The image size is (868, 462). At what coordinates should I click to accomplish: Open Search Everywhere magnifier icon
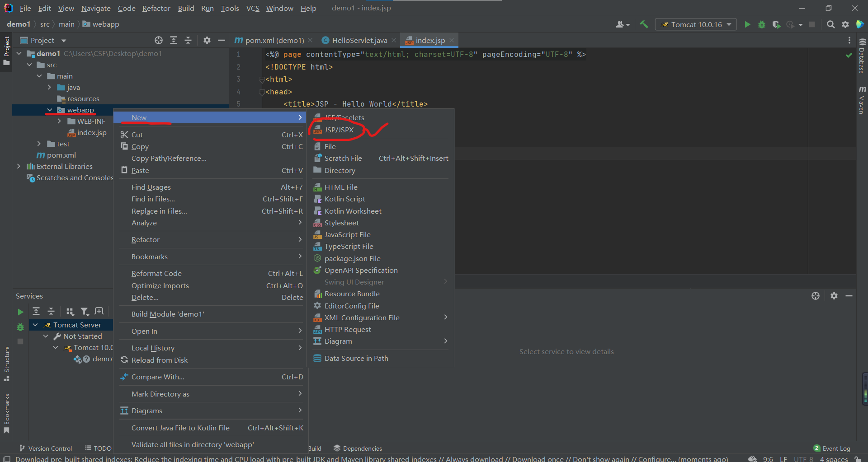[x=830, y=24]
